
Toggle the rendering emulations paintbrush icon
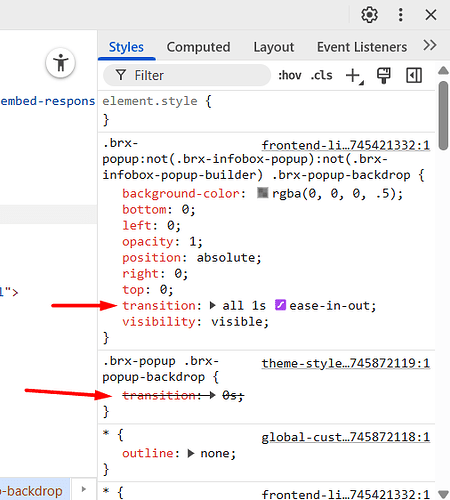pyautogui.click(x=384, y=76)
